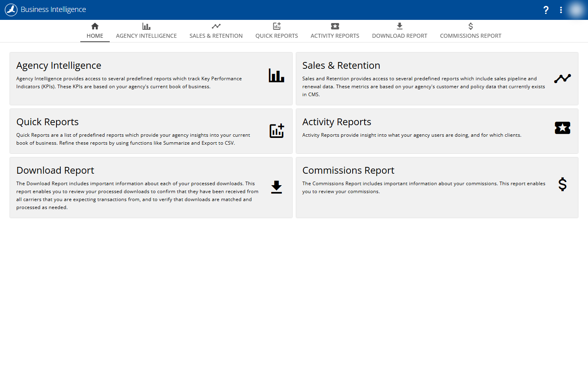Click the Business Intelligence title text
Screen dimensions: 588x368
point(53,10)
